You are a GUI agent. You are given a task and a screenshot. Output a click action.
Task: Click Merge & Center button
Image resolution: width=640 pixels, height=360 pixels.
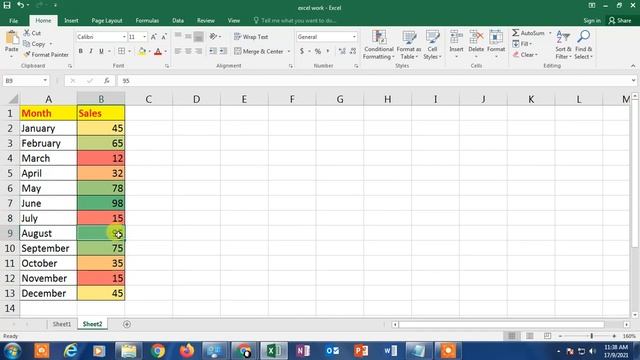tap(259, 51)
